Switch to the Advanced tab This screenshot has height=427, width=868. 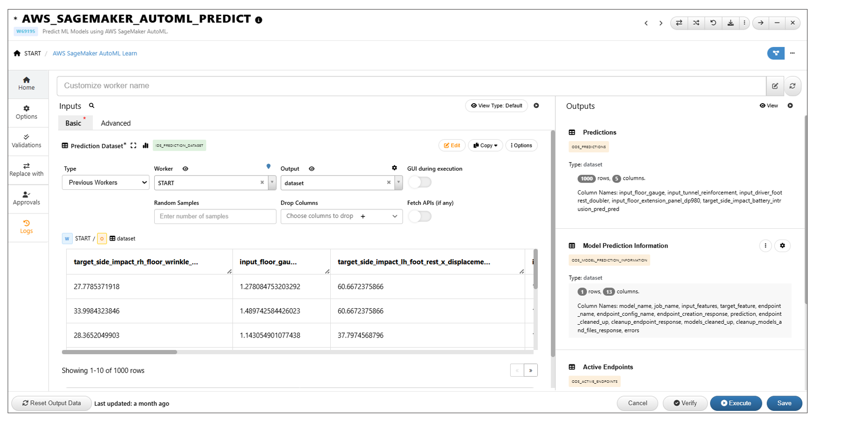[116, 123]
